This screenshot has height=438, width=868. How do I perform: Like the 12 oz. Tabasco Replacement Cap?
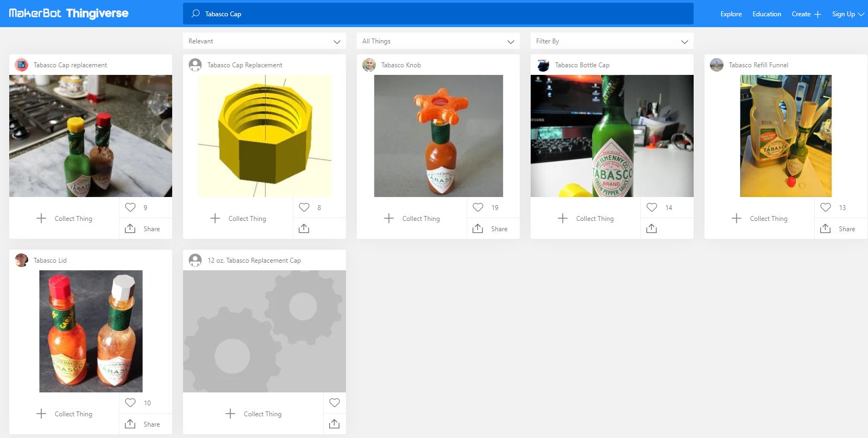tap(335, 403)
